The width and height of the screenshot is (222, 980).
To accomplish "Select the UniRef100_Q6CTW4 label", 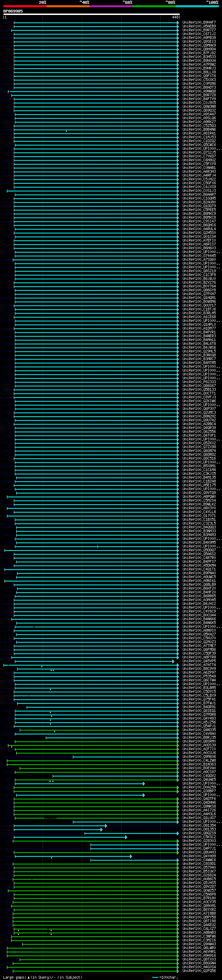I will (x=199, y=680).
